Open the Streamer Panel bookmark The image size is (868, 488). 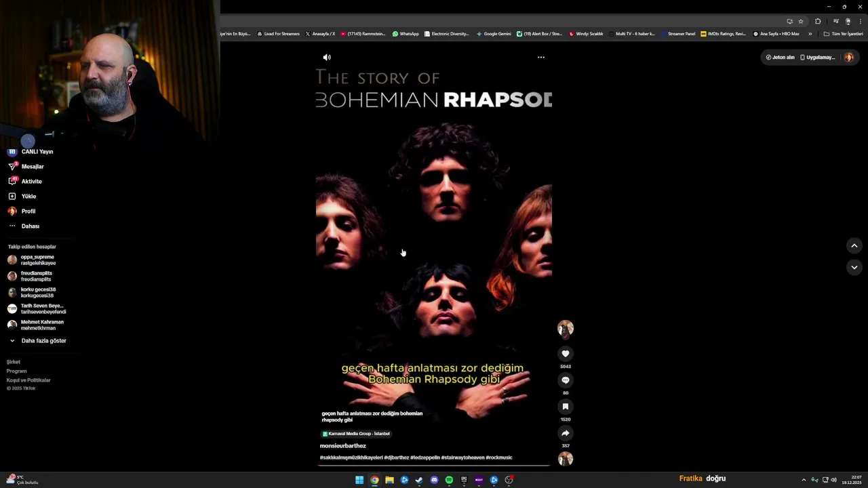pyautogui.click(x=678, y=34)
